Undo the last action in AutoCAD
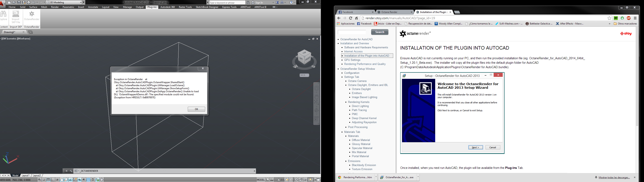Viewport: 644px width, 182px height. coord(34,2)
